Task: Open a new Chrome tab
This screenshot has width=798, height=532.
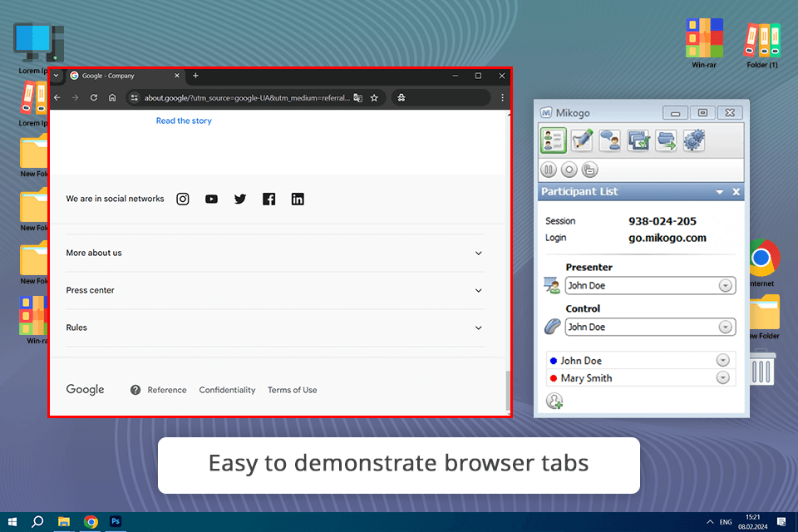Action: 195,76
